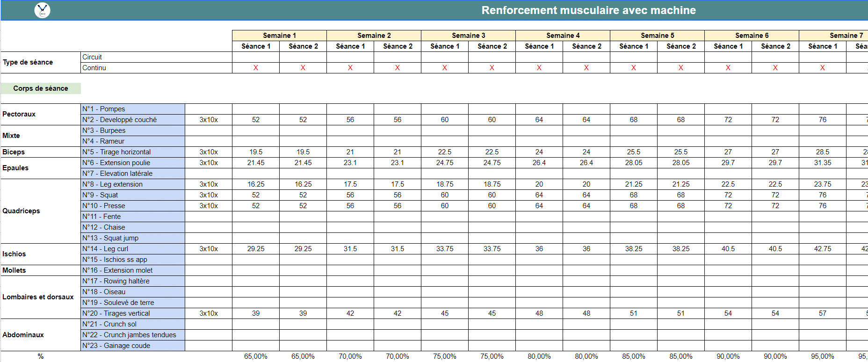
Task: Click the red X under Semaine 1 Séance 1
Action: coord(256,68)
